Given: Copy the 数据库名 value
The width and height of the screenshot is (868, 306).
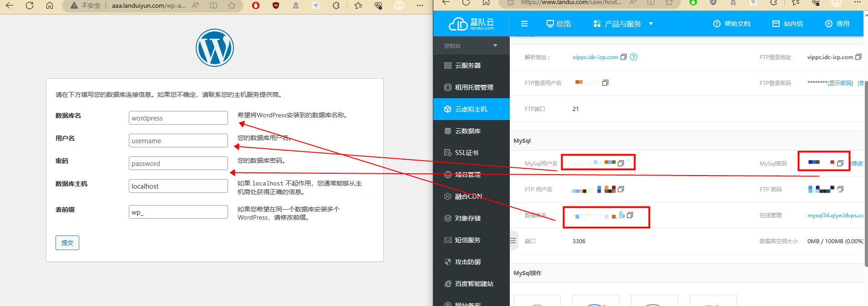Looking at the screenshot, I should point(630,215).
